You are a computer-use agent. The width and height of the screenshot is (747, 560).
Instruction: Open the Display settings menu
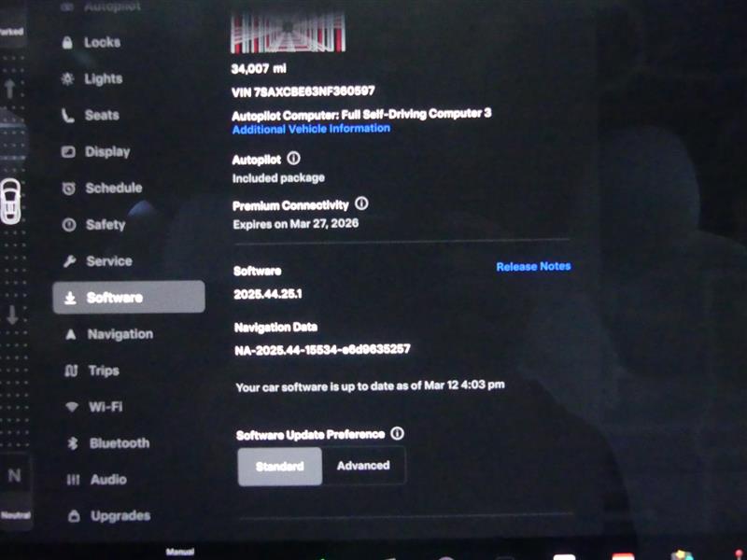106,152
